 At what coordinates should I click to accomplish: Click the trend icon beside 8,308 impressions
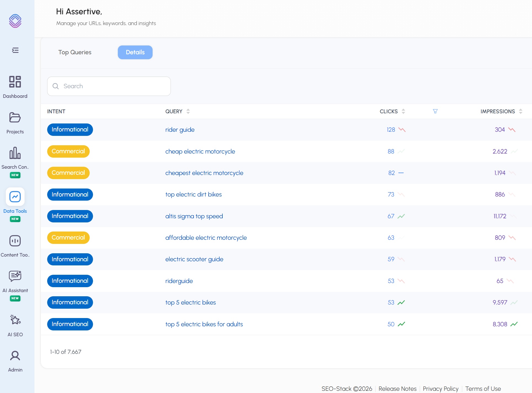pos(514,324)
